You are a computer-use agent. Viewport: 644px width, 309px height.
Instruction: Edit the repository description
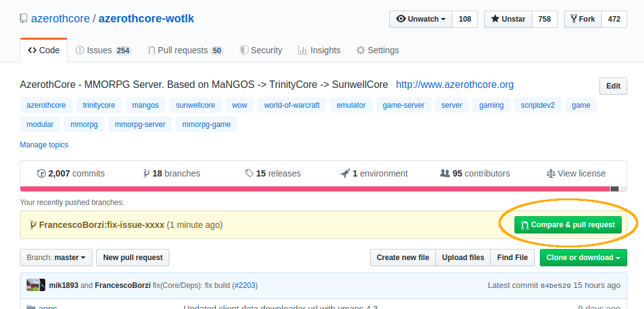tap(613, 86)
